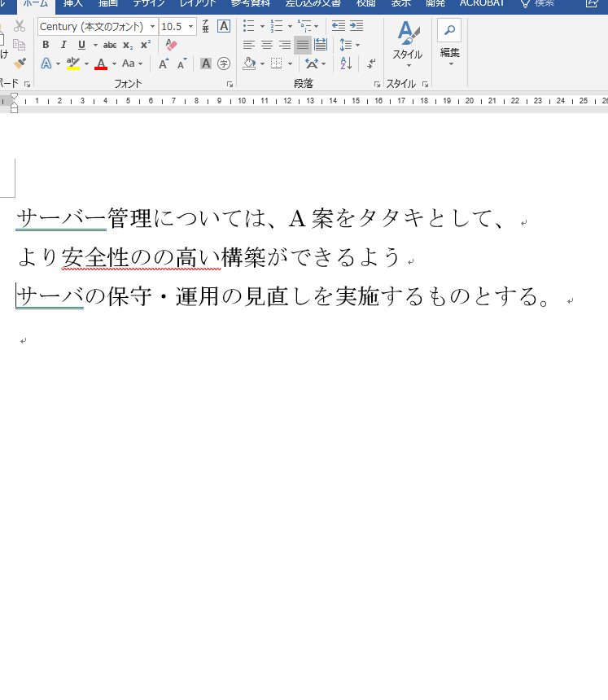Screen dimensions: 608x700
Task: Clear all formatting with the eraser icon
Action: [171, 45]
